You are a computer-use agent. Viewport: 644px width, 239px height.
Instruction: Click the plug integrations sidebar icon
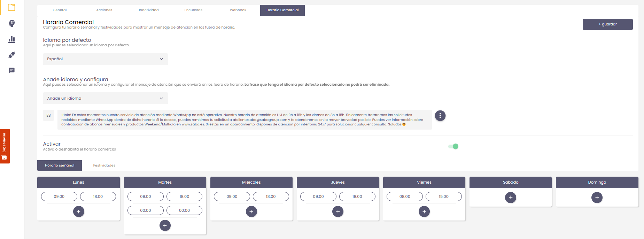click(11, 55)
